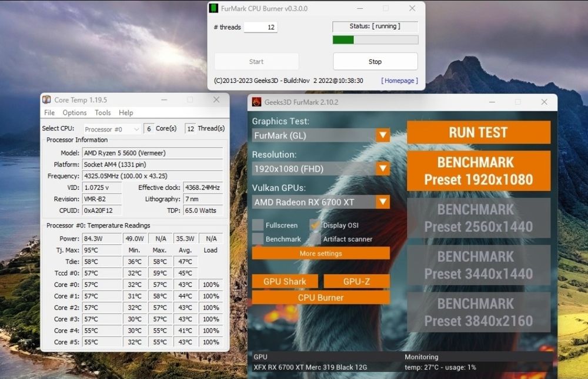Click the Core #4 current temperature 55°C
The width and height of the screenshot is (588, 379).
[x=102, y=331]
